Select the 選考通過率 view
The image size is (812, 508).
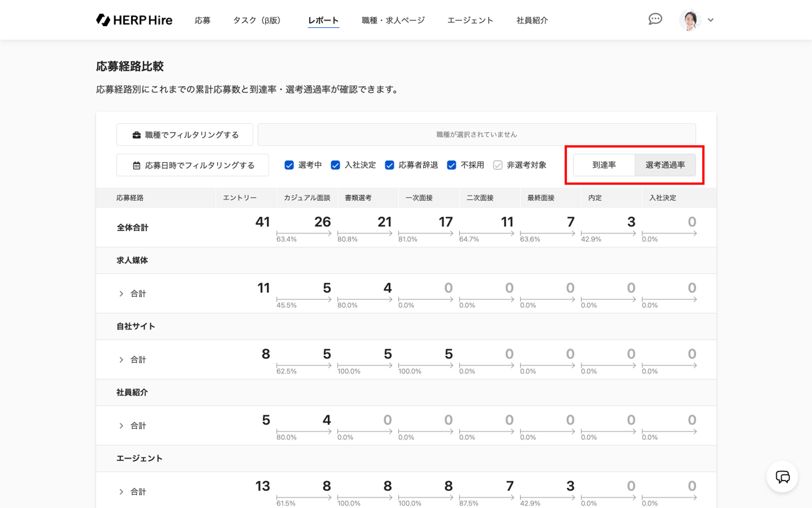point(665,165)
